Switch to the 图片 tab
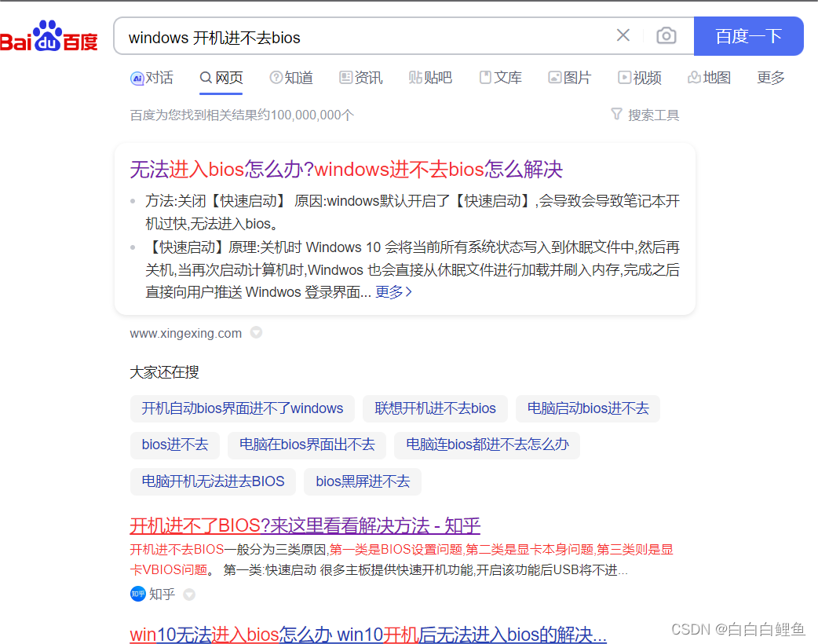Screen dimensions: 818x644 [x=570, y=78]
